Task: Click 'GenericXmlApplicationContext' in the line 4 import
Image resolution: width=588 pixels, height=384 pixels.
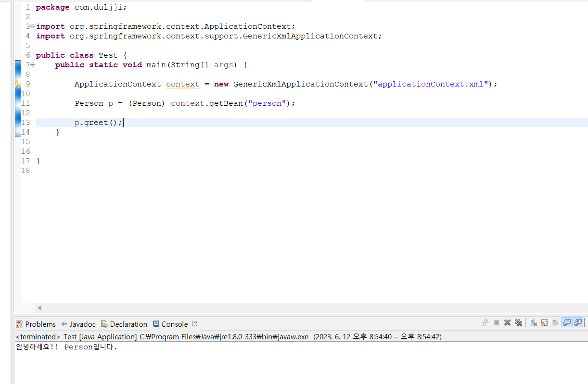Action: (310, 36)
